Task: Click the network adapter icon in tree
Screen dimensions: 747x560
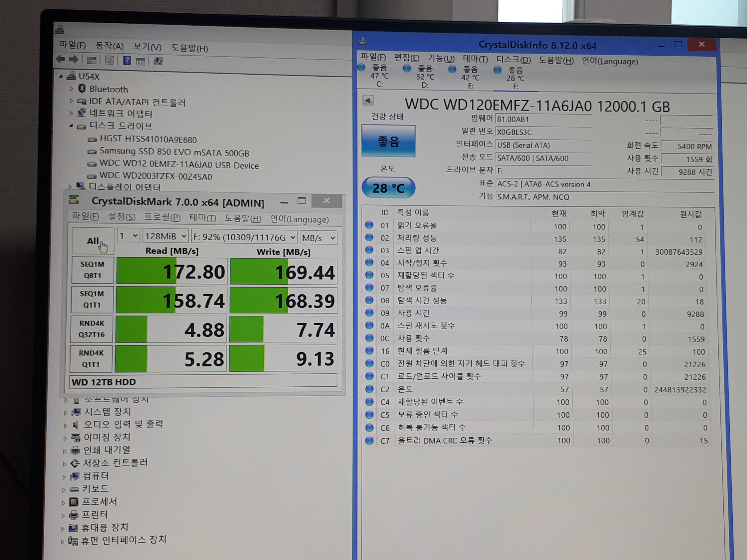Action: [x=81, y=113]
